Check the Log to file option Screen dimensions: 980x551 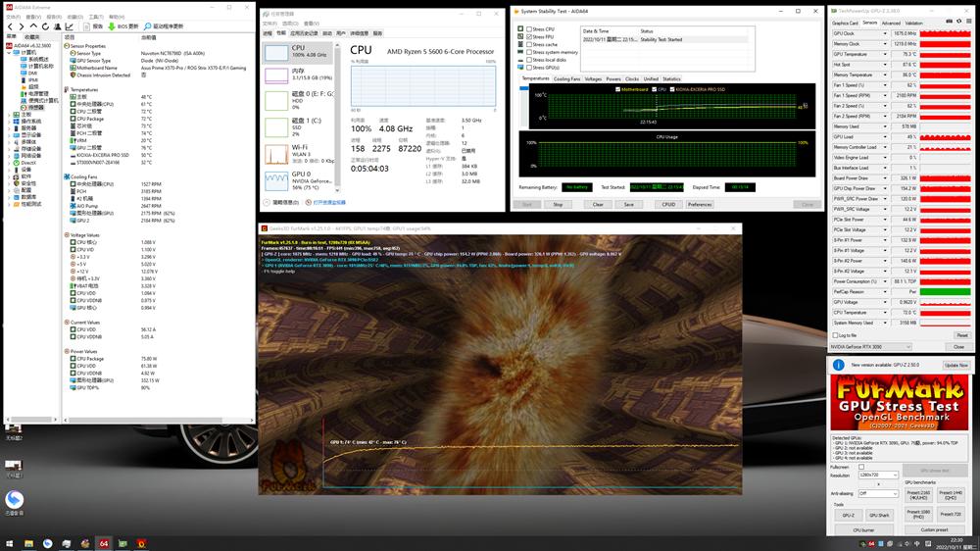[835, 335]
